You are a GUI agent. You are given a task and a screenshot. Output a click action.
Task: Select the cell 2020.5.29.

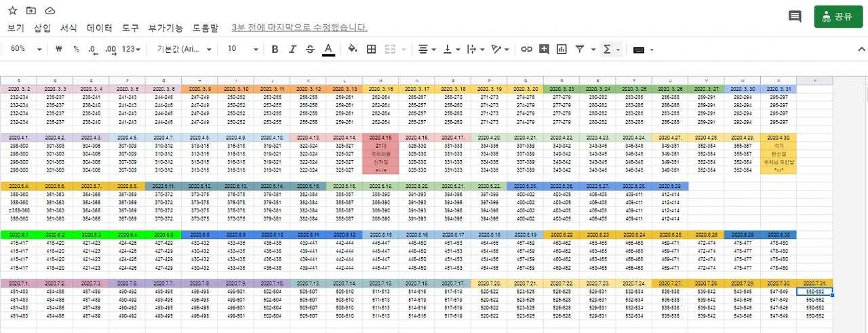click(670, 186)
